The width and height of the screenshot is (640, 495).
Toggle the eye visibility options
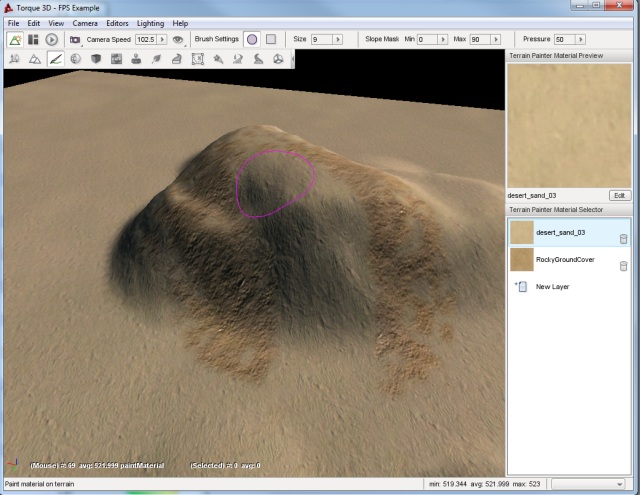(x=179, y=40)
